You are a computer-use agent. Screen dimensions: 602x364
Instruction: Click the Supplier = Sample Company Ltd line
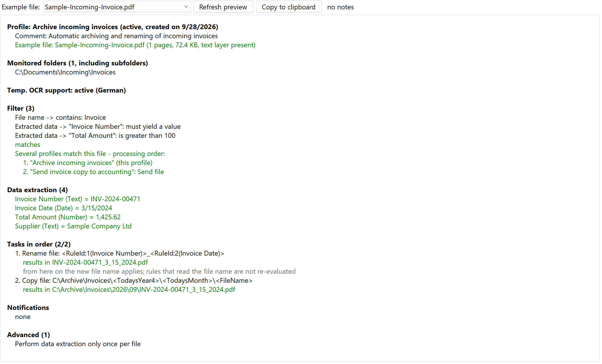73,226
